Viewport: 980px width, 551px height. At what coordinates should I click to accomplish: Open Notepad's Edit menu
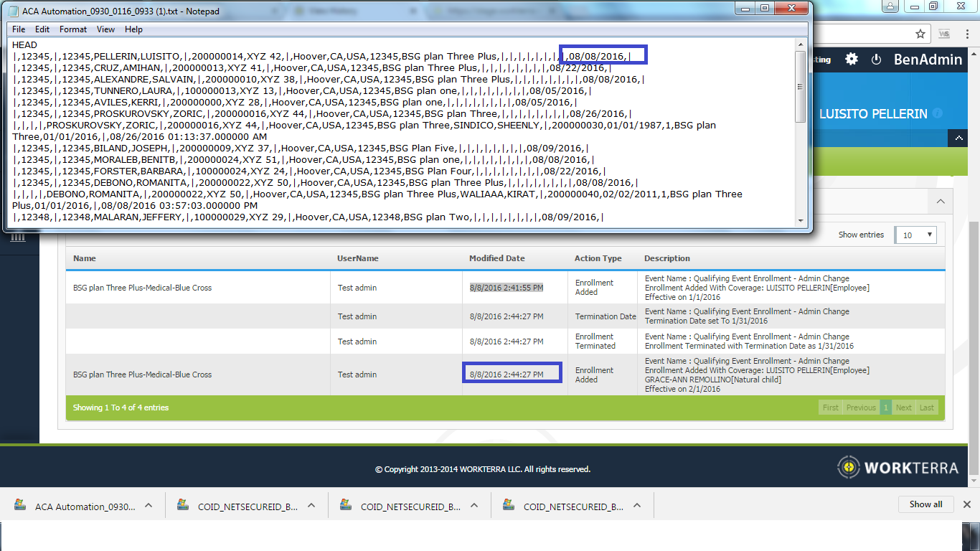tap(42, 29)
